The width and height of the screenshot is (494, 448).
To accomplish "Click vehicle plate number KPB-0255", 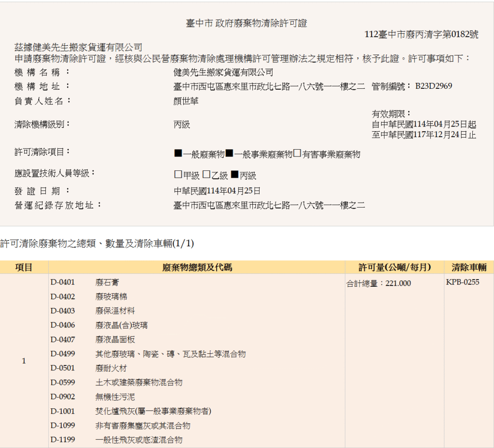I will (463, 282).
